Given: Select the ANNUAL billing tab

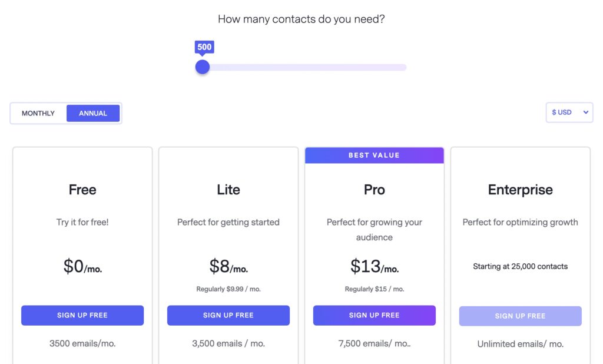Looking at the screenshot, I should (93, 112).
